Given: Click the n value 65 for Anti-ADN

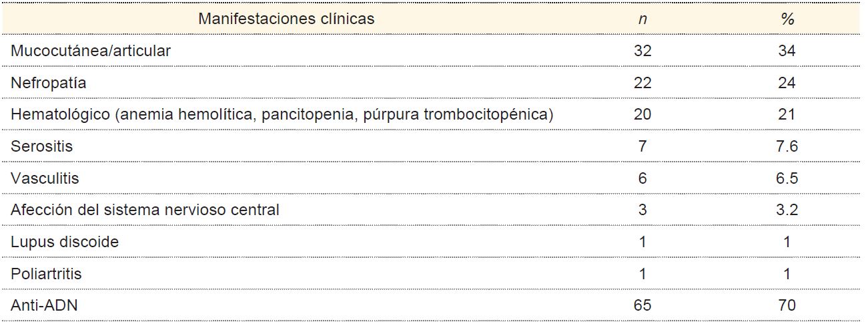Looking at the screenshot, I should (x=642, y=305).
